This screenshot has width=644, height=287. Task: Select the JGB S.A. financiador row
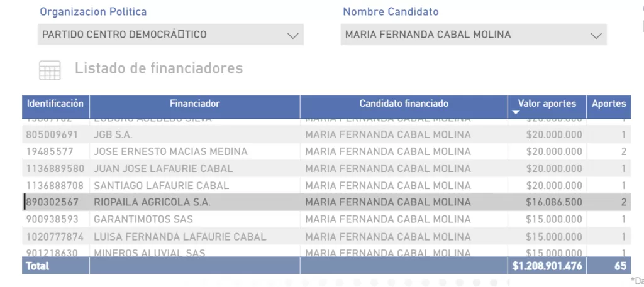326,134
